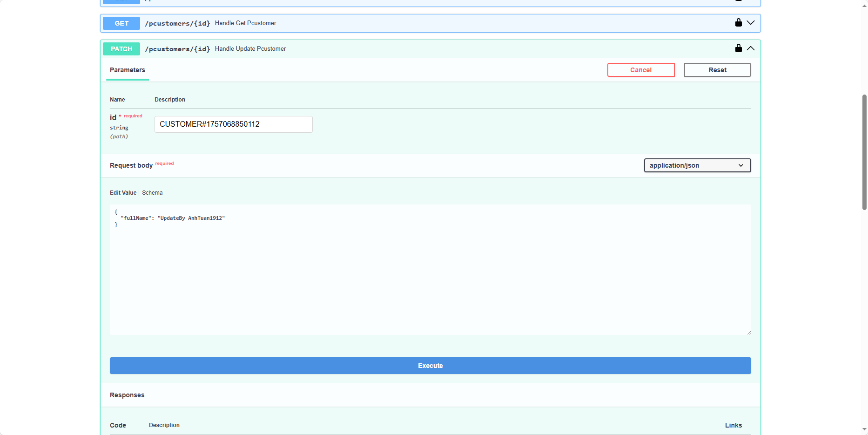
Task: Expand the GET /pcustomers/{id} chevron
Action: coord(751,23)
